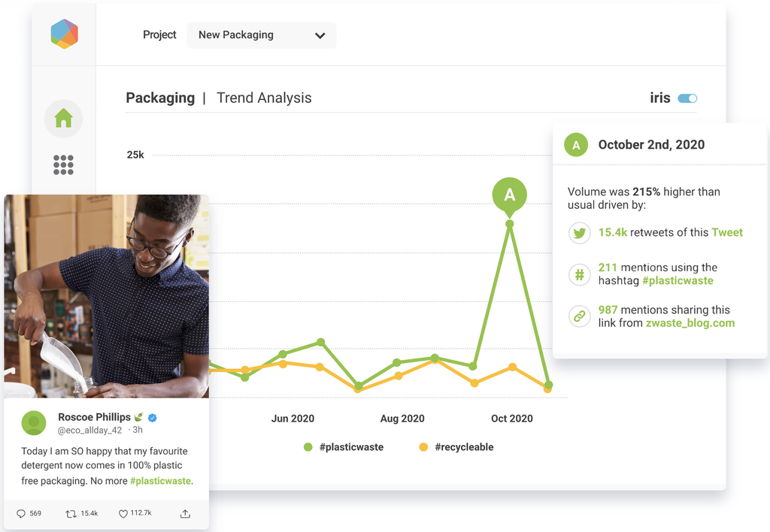Select the Packaging tab heading
This screenshot has width=770, height=532.
(x=160, y=98)
